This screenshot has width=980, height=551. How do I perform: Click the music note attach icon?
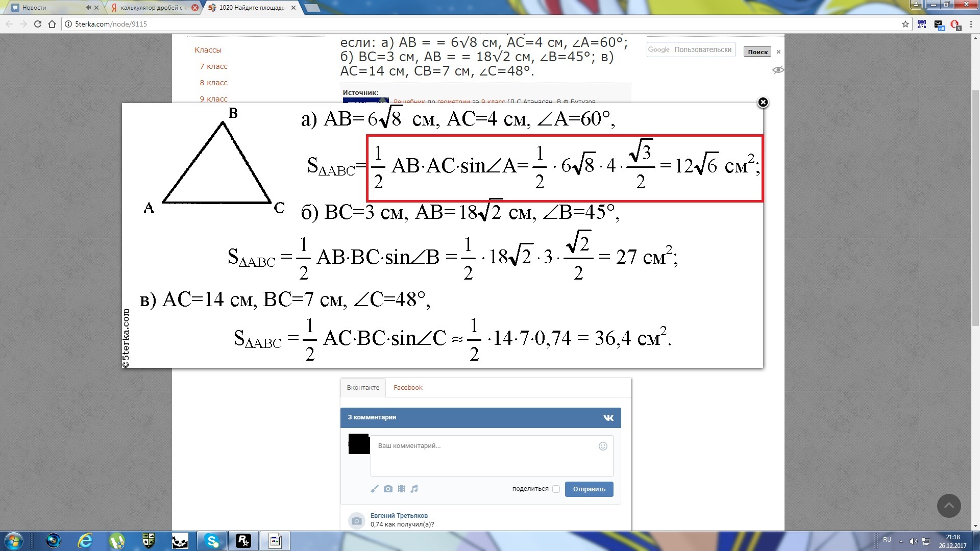414,489
